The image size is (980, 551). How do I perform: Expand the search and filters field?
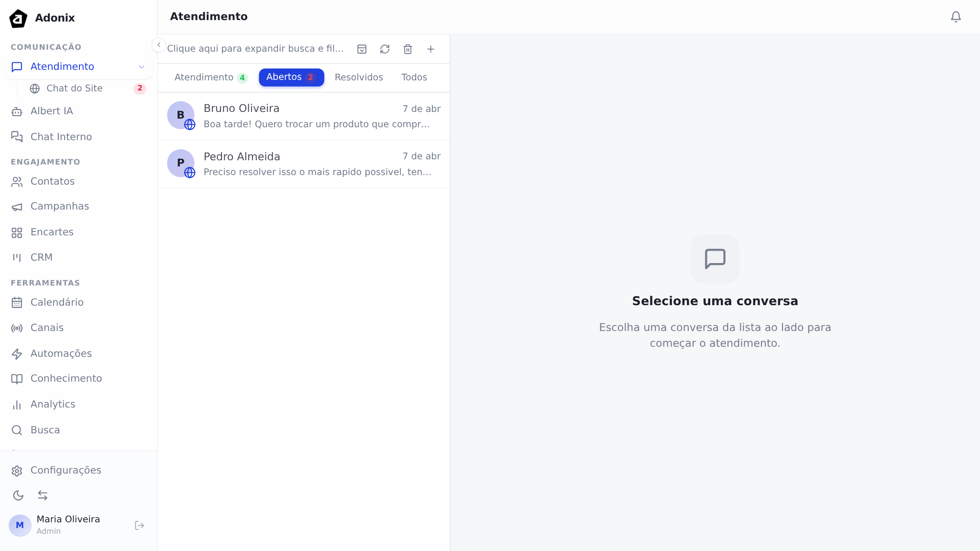coord(255,49)
